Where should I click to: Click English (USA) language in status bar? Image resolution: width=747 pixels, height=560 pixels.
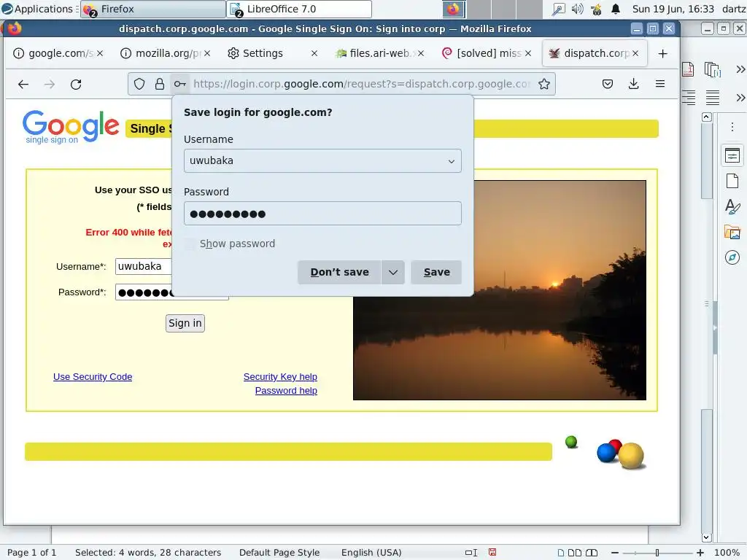coord(371,553)
